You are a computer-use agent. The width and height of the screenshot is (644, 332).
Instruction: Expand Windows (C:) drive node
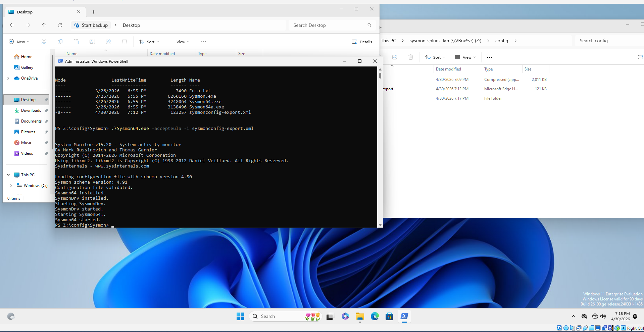point(11,186)
